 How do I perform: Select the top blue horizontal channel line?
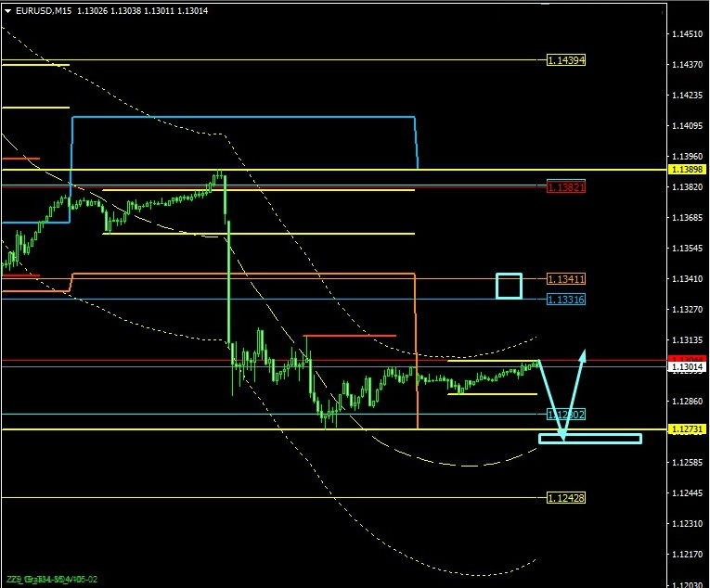pyautogui.click(x=241, y=117)
